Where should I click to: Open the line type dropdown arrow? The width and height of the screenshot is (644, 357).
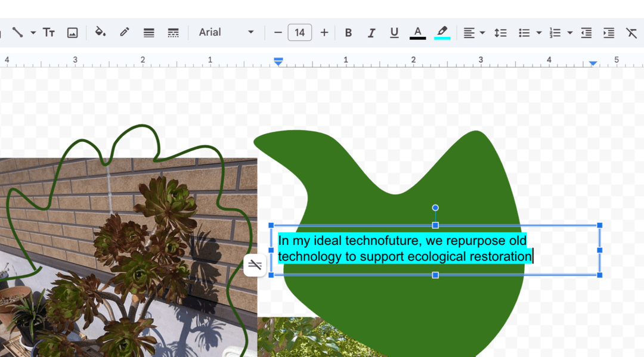click(33, 33)
